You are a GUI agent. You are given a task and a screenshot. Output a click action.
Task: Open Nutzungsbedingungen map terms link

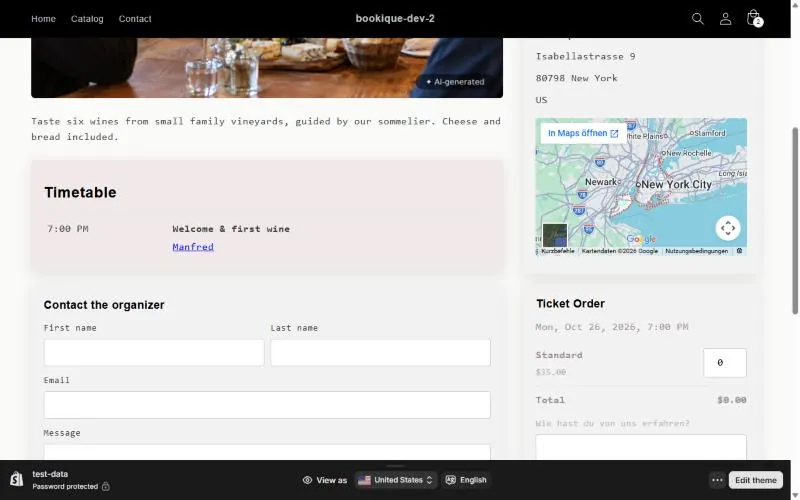coord(696,251)
